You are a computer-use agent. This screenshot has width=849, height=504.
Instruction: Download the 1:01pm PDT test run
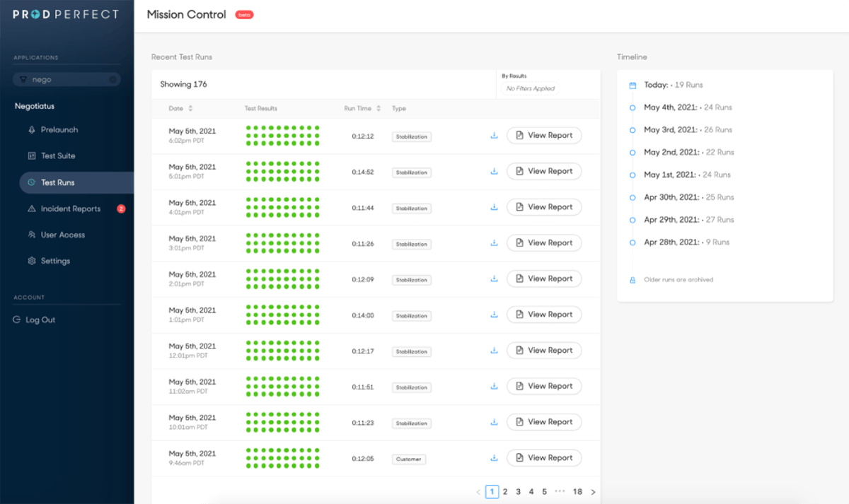click(x=495, y=315)
